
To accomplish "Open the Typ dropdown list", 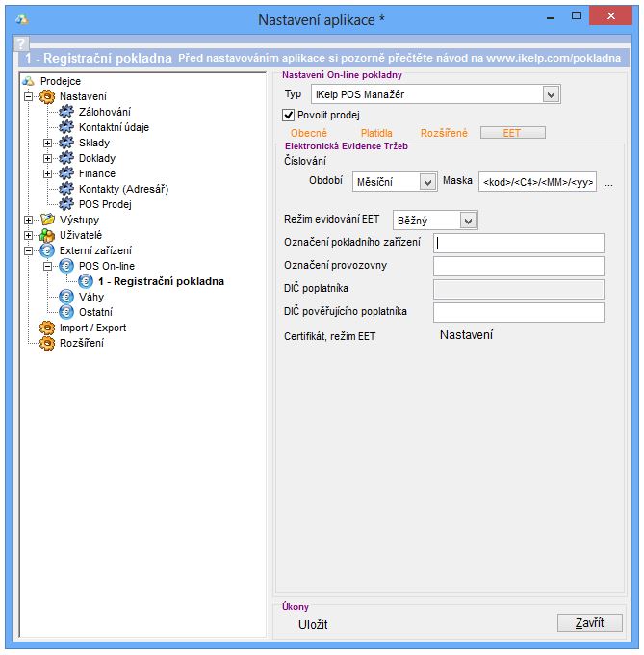I will click(x=551, y=94).
